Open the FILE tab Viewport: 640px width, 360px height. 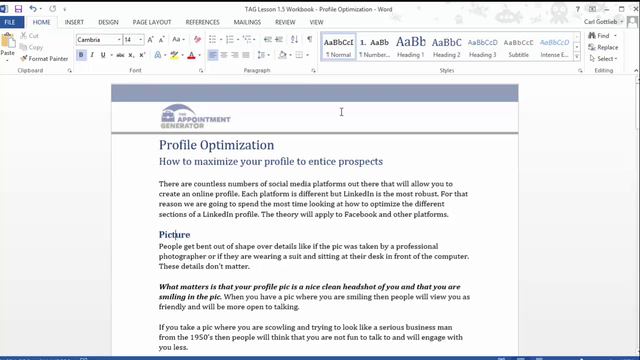10,22
